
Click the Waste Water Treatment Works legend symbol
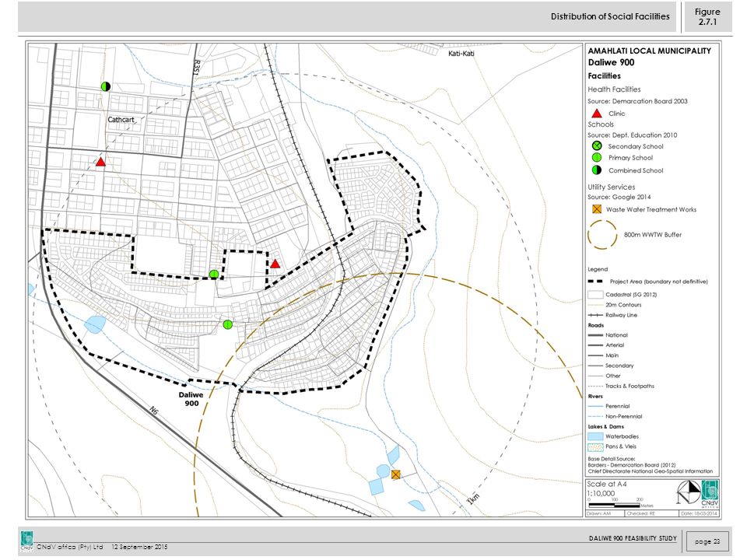click(x=597, y=209)
